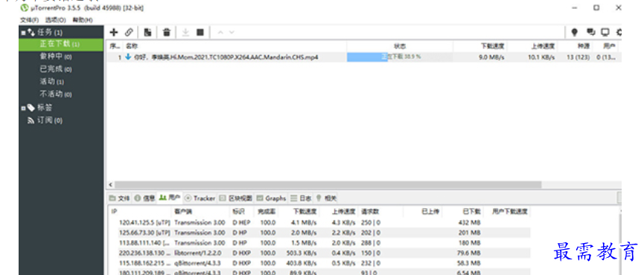Click the Add Torrent from URL link icon

[x=129, y=32]
